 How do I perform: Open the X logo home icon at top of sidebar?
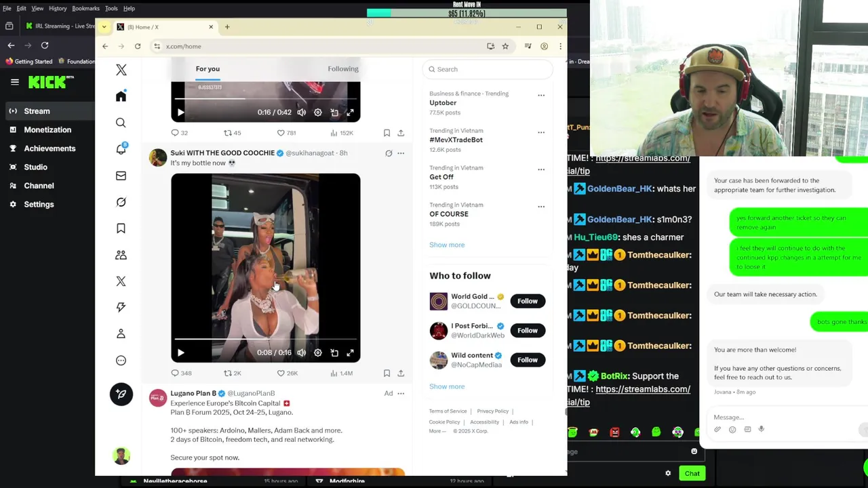coord(121,70)
